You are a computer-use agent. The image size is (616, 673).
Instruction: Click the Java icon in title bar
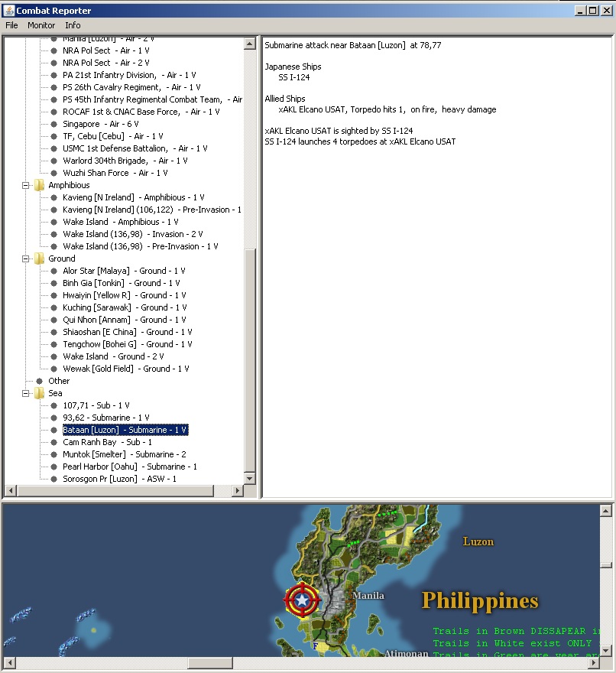[8, 10]
